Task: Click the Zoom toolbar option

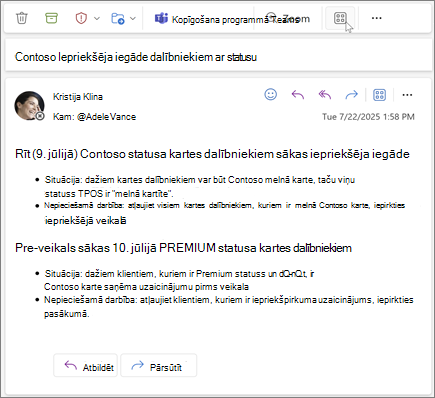Action: pyautogui.click(x=289, y=18)
